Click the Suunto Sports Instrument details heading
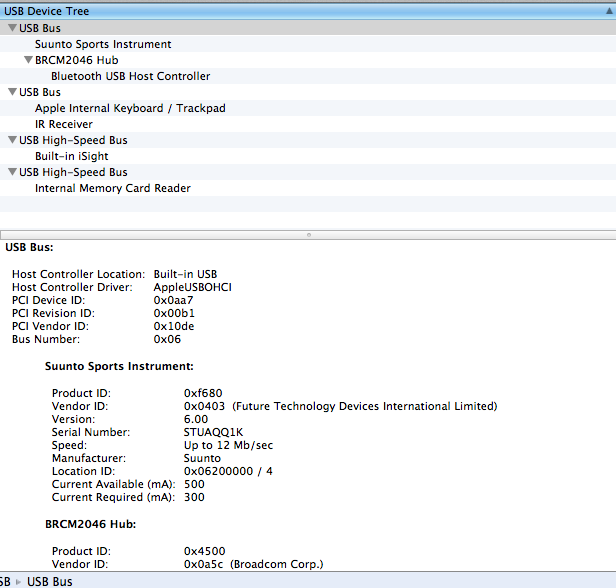Screen dimensions: 616x588 (119, 367)
